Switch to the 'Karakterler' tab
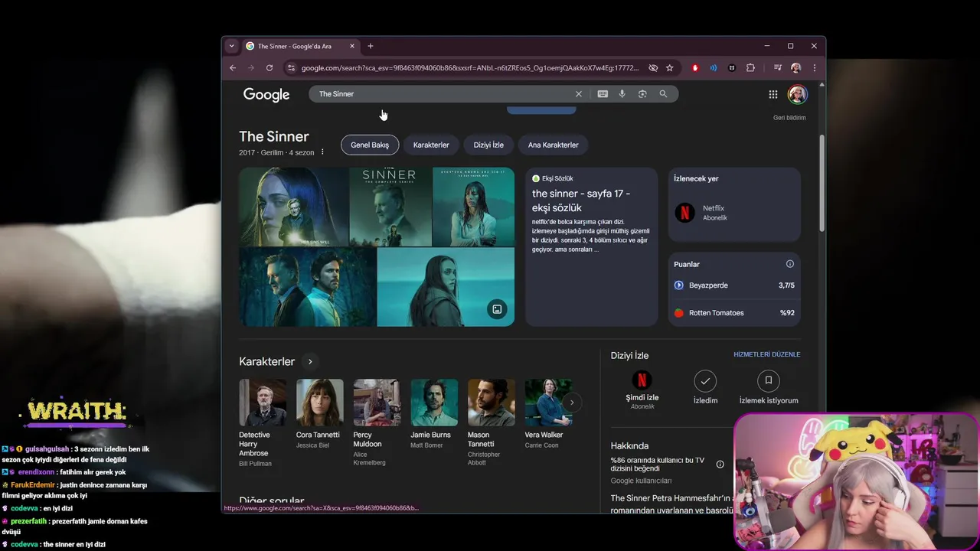Screen dimensions: 980x551 (431, 145)
